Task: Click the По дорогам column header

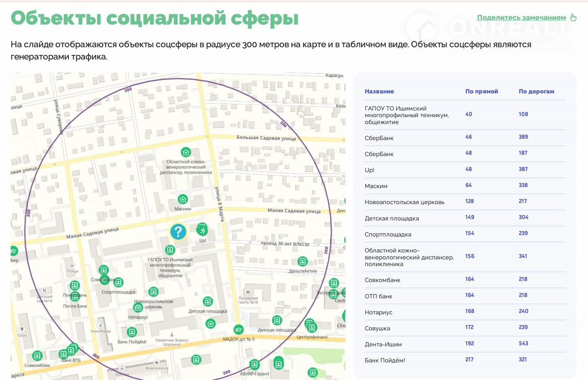Action: pos(536,91)
